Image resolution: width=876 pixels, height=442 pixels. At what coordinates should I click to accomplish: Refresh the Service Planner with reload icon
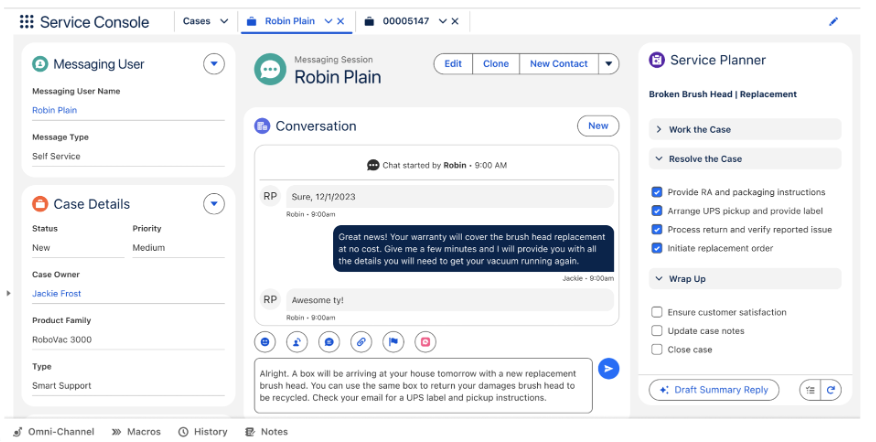click(831, 390)
